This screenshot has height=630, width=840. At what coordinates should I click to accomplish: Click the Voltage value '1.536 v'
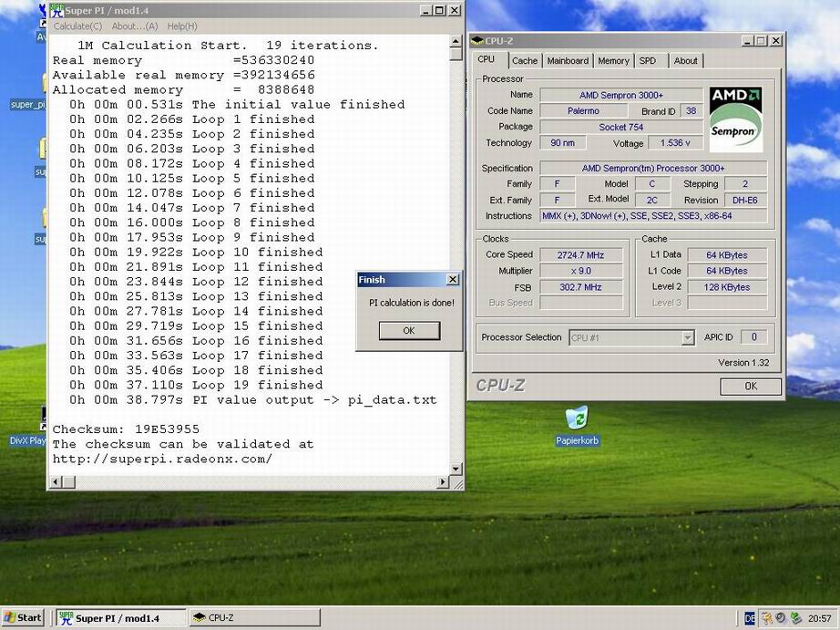(675, 142)
